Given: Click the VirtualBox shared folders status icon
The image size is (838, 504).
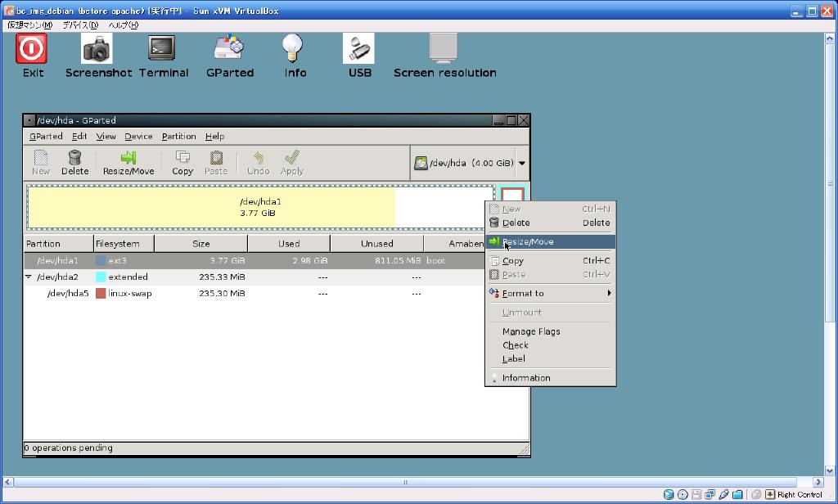Looking at the screenshot, I should click(737, 494).
